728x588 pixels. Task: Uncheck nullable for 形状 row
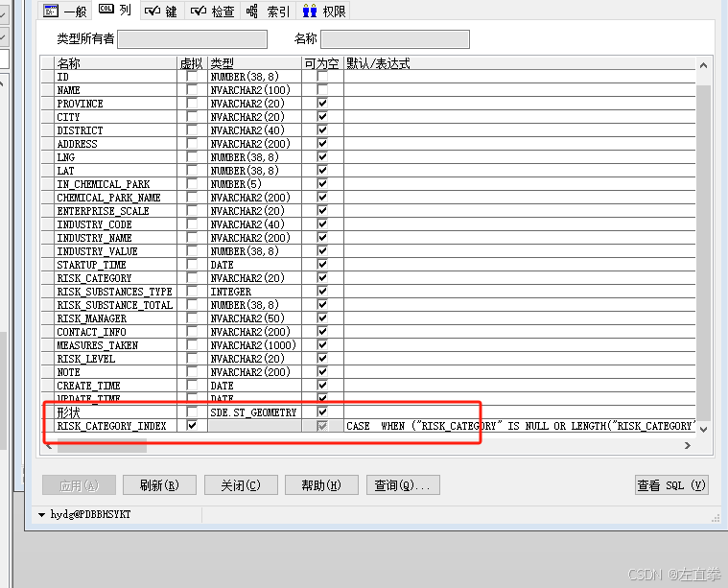322,412
